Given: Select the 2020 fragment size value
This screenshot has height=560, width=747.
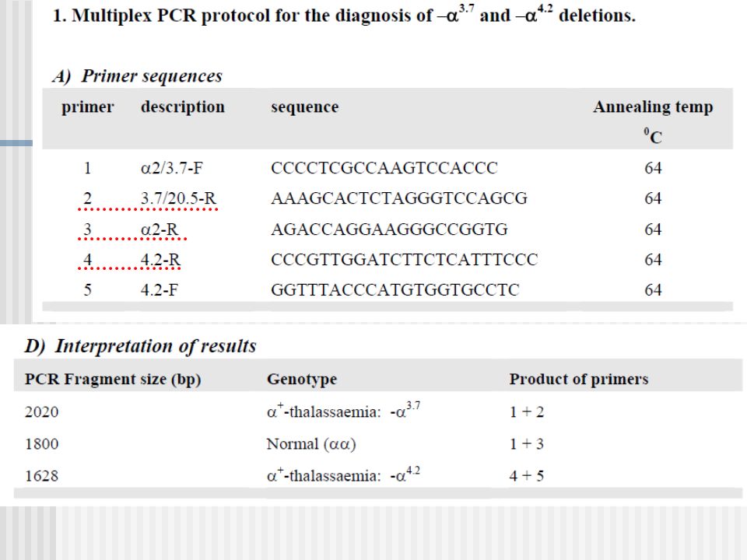Looking at the screenshot, I should click(x=41, y=411).
